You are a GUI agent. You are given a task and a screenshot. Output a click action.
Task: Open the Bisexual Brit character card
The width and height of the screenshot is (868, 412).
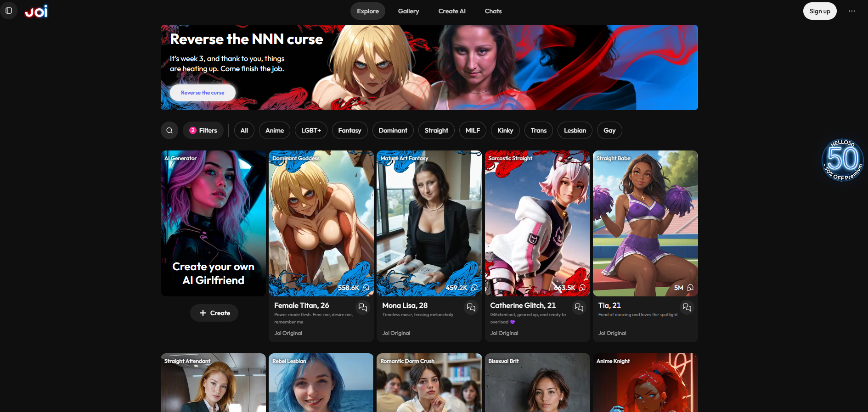click(x=537, y=383)
